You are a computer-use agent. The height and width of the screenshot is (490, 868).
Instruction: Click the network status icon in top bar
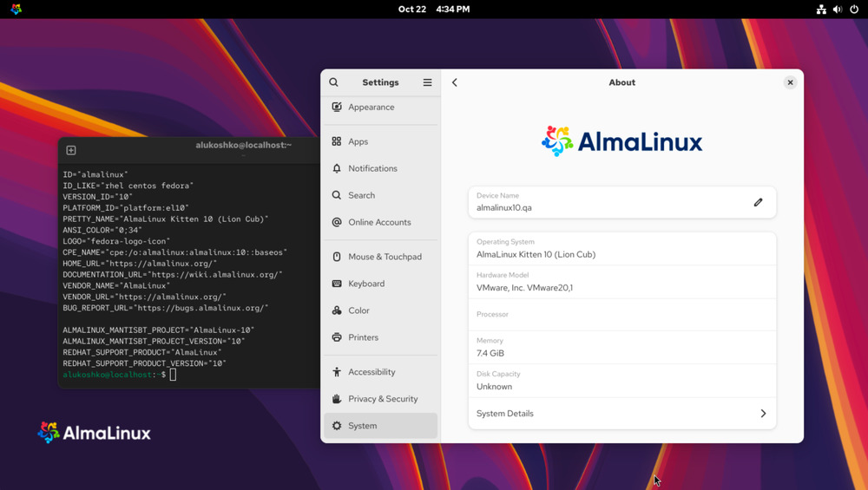821,10
